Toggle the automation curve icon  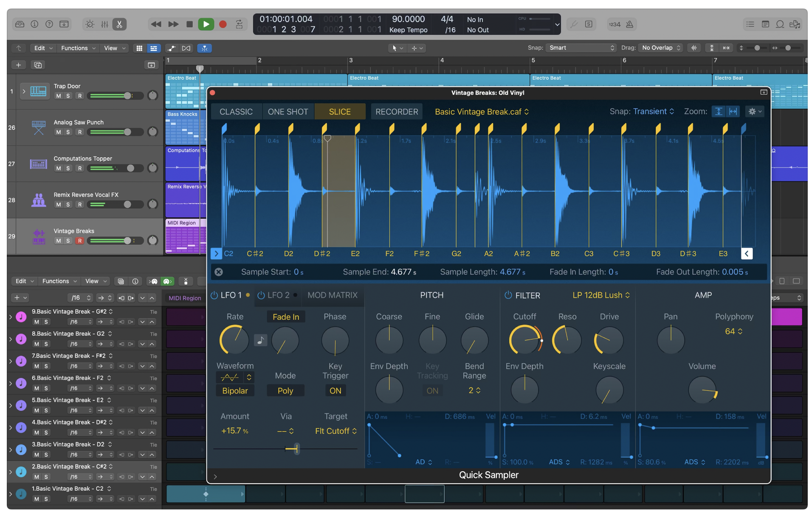click(x=172, y=48)
